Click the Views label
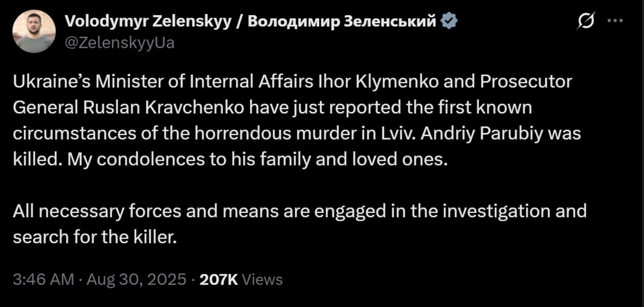This screenshot has height=307, width=644. click(x=264, y=279)
